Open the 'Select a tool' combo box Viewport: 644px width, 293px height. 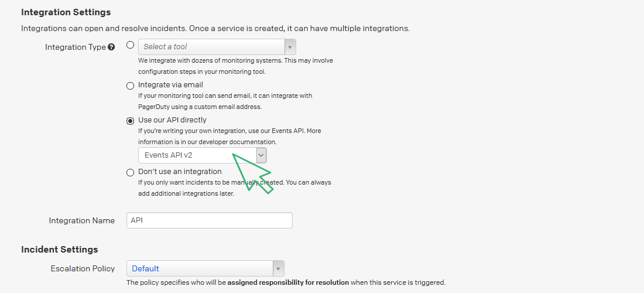[211, 47]
